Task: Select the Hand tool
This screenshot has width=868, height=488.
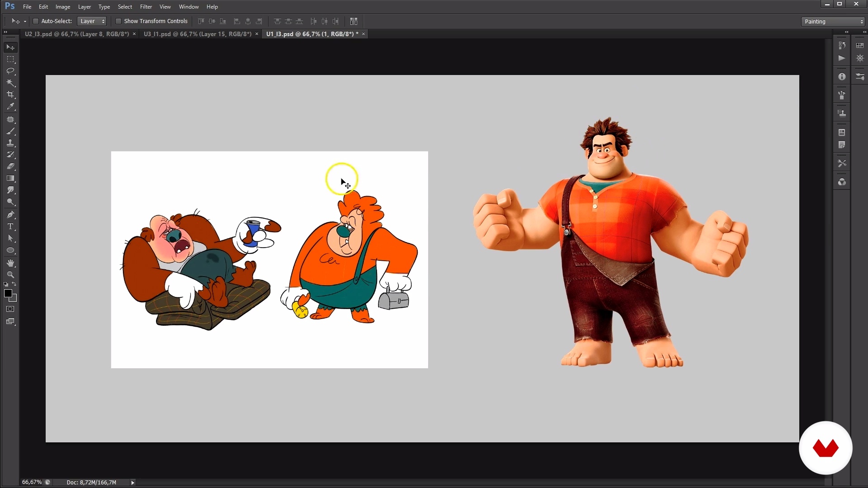Action: pyautogui.click(x=10, y=263)
